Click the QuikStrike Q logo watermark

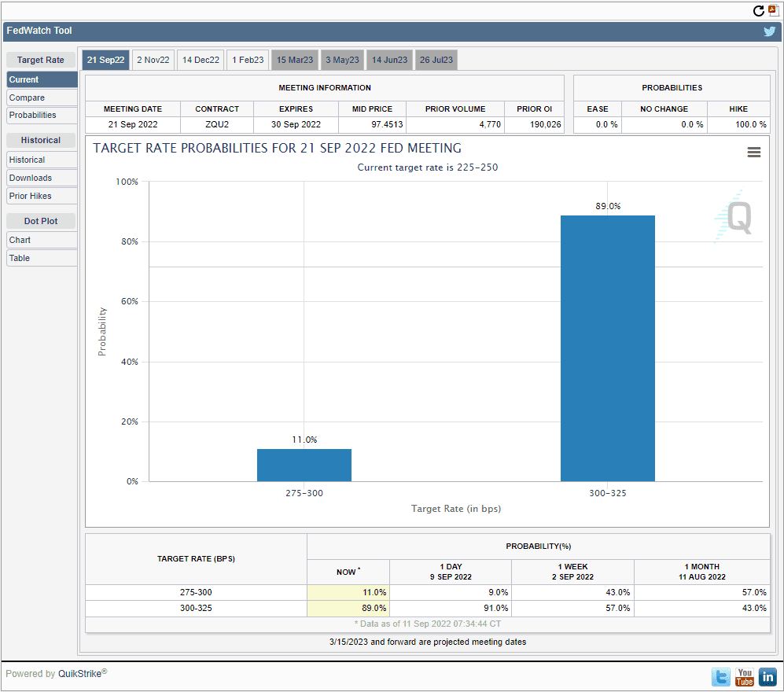pyautogui.click(x=734, y=216)
